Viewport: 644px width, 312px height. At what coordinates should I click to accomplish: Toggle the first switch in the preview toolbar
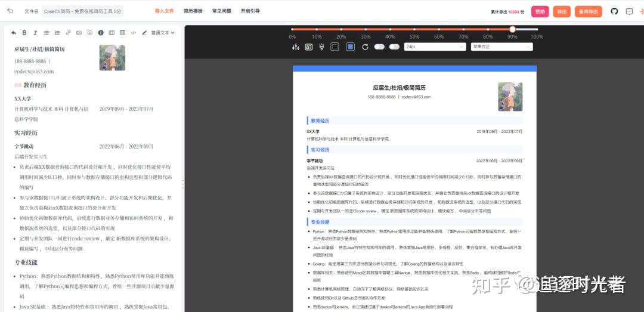pyautogui.click(x=379, y=47)
